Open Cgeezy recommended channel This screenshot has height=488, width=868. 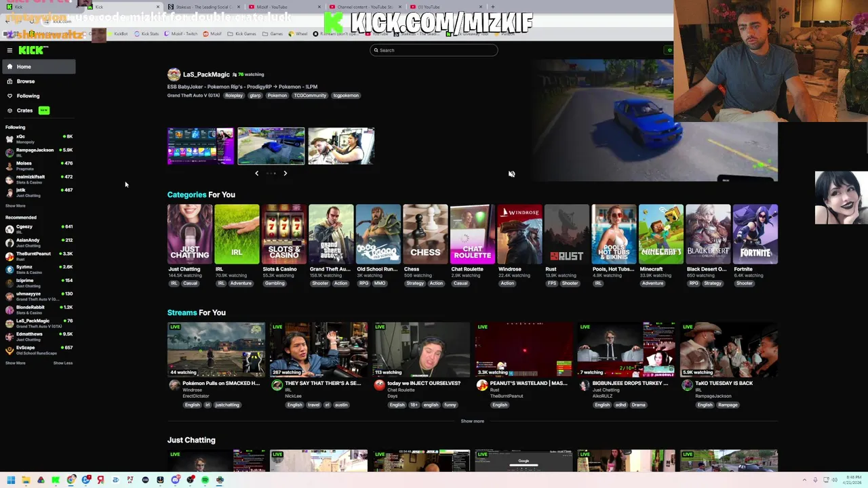point(38,228)
